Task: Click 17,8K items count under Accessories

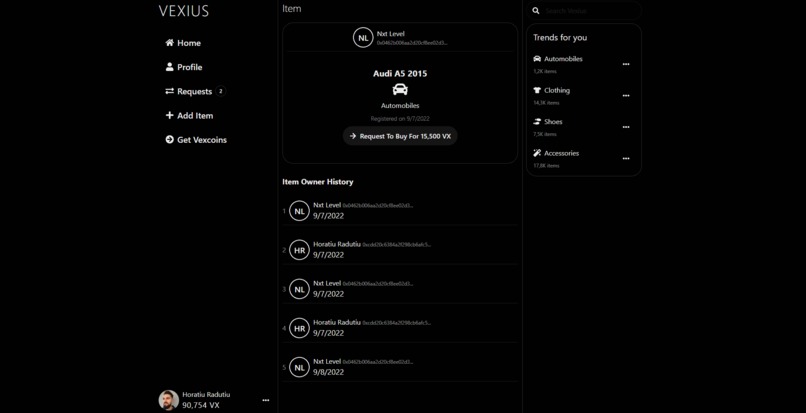Action: click(546, 166)
